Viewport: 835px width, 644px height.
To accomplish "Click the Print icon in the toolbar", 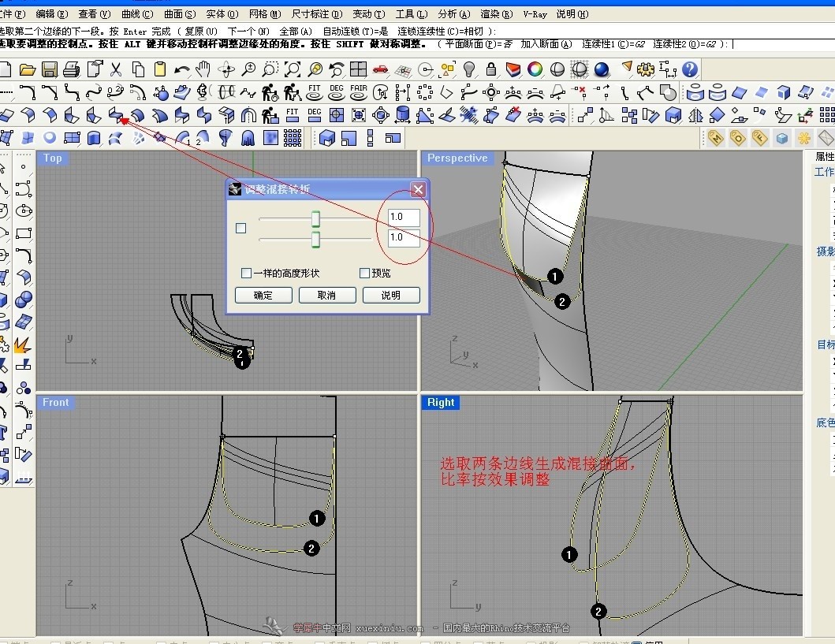I will click(x=72, y=69).
